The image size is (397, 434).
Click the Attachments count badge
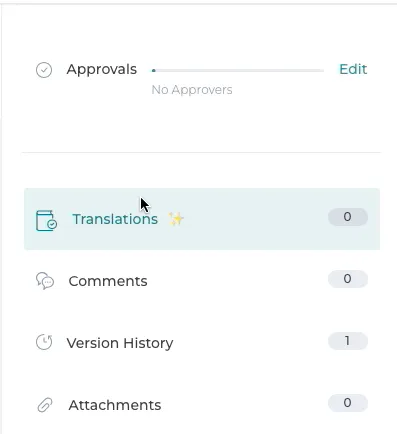(348, 403)
